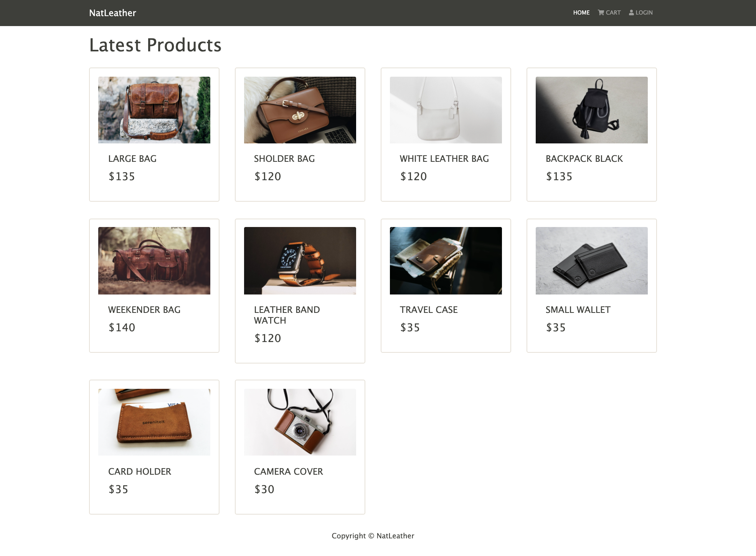Screen dimensions: 756x556
Task: Click the TRAVEL CASE product title
Action: click(429, 310)
